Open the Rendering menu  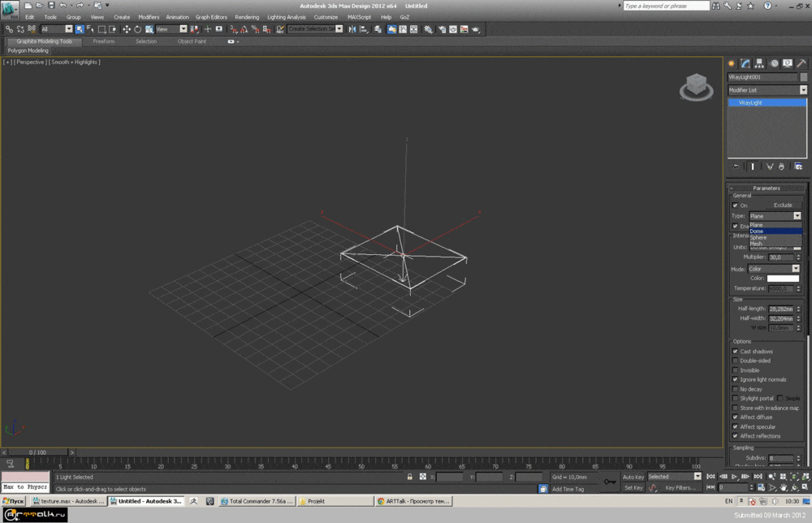coord(247,17)
